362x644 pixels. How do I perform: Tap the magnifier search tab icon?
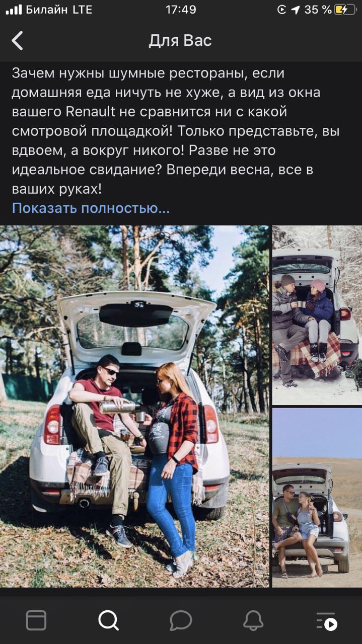[108, 620]
